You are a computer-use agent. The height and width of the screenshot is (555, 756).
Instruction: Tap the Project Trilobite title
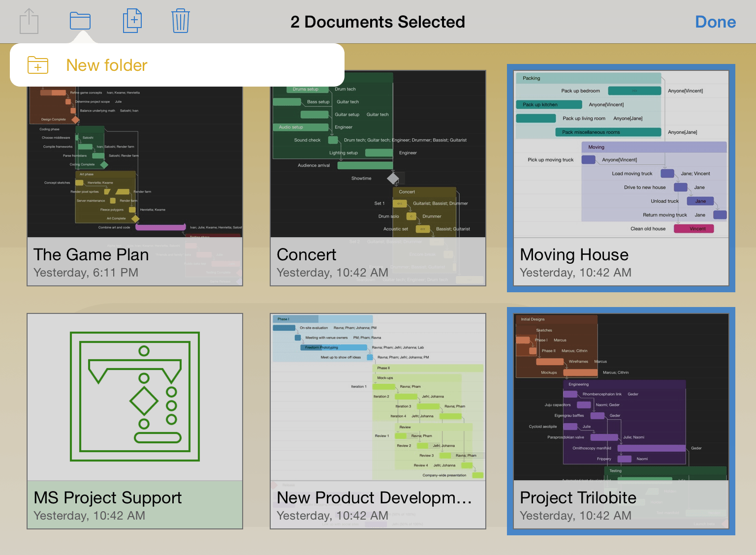(578, 497)
